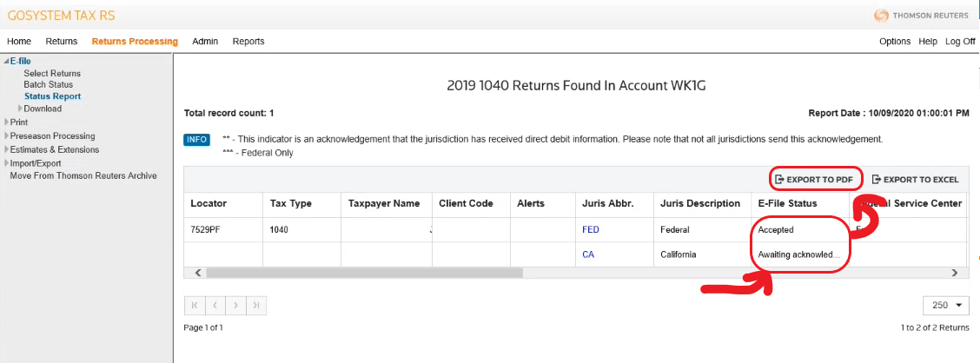
Task: Click the horizontal scrollbar thumb
Action: coord(364,273)
